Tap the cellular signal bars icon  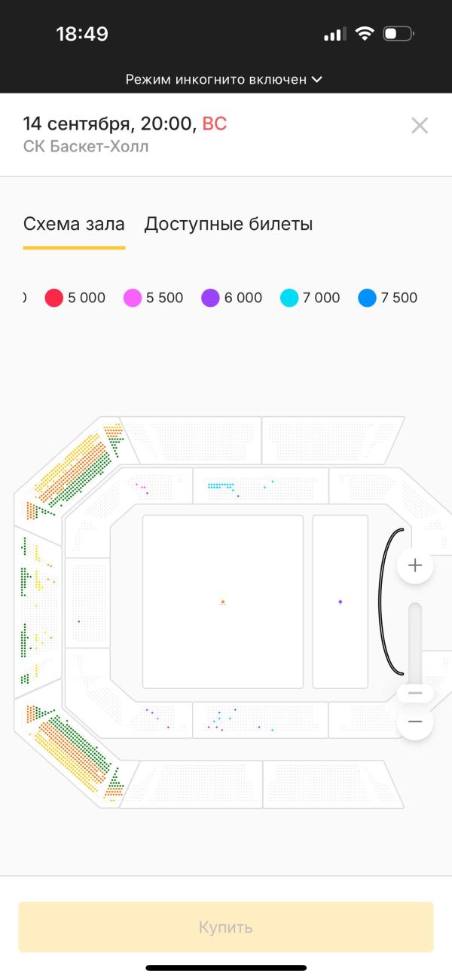tap(335, 34)
